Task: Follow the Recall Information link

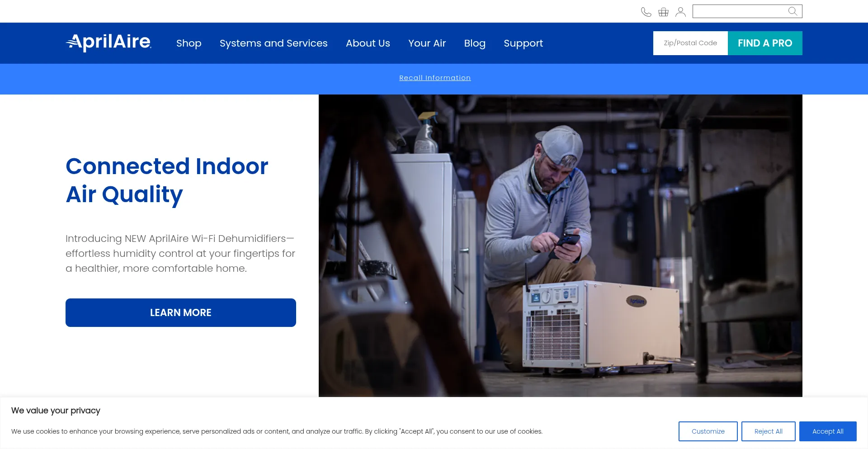Action: pos(434,78)
